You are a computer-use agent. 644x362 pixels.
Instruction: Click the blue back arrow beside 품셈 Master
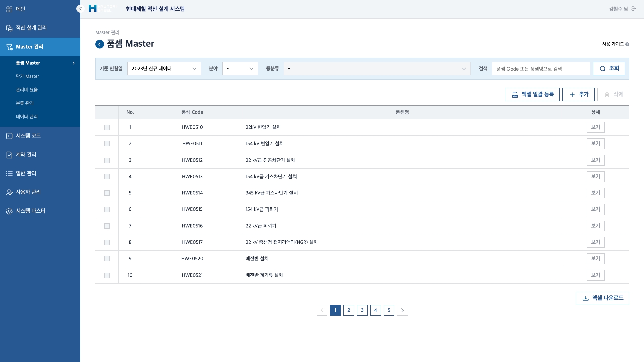[100, 44]
